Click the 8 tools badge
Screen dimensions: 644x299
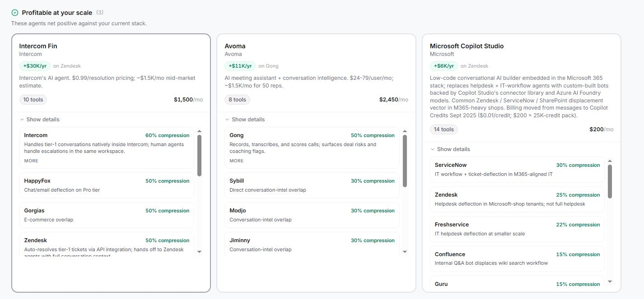click(x=237, y=100)
